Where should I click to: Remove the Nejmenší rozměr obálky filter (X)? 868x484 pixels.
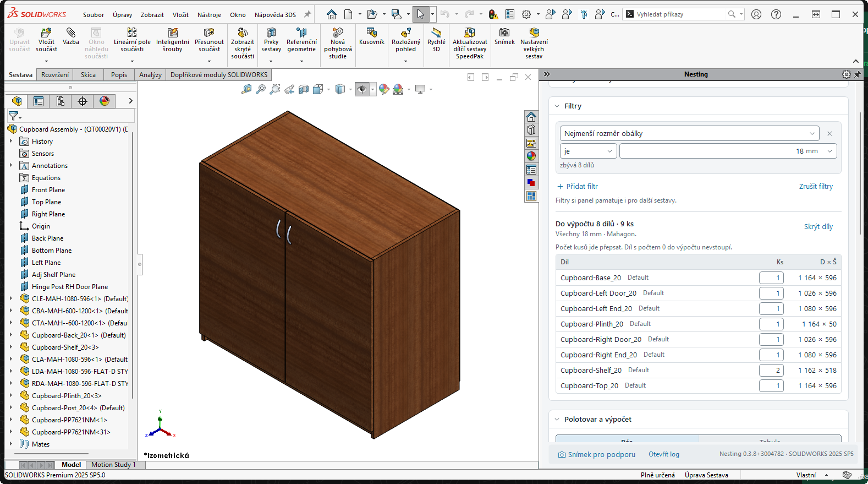coord(829,134)
